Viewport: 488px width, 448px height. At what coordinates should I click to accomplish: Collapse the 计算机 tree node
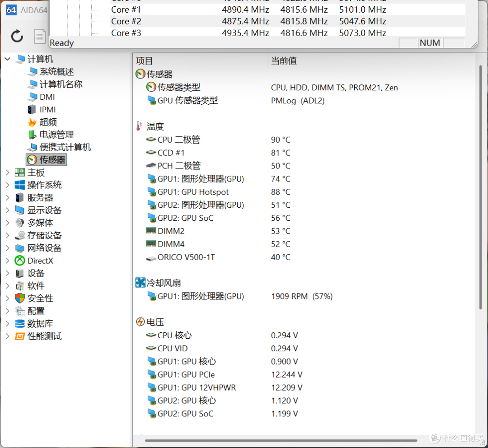tap(8, 59)
